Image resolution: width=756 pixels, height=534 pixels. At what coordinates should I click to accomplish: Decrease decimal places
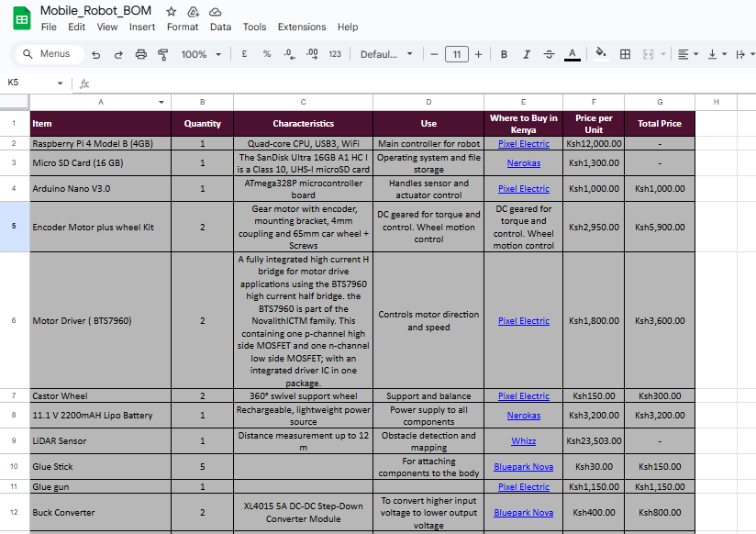point(289,54)
